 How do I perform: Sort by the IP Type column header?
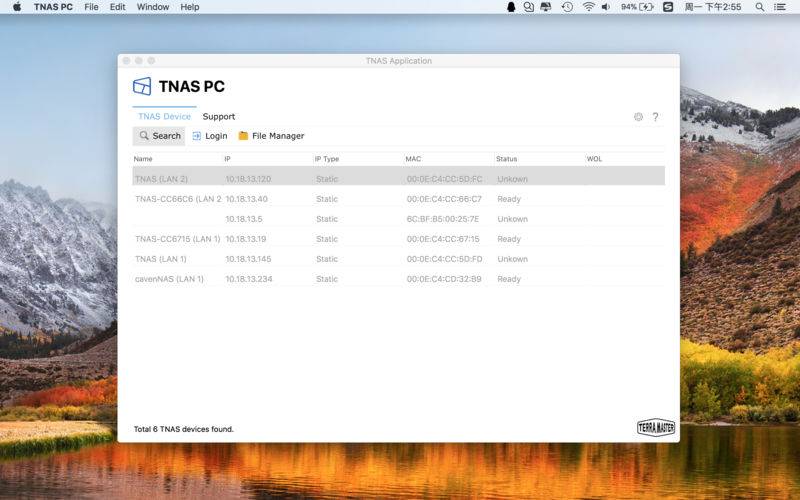327,159
